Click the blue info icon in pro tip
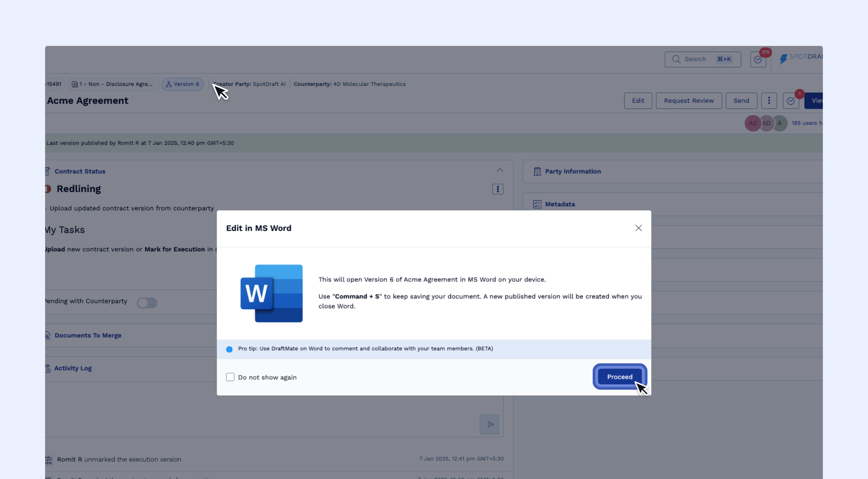 coord(230,349)
